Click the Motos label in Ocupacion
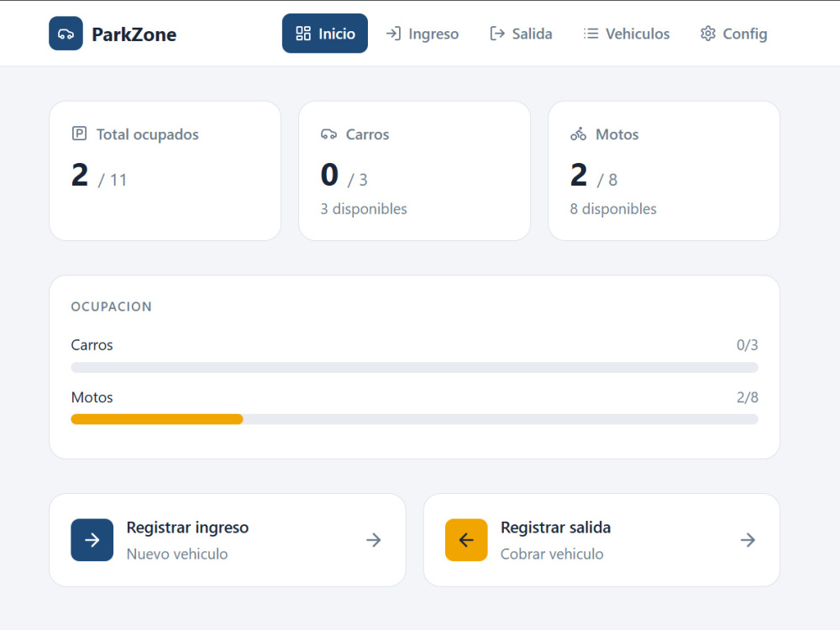The width and height of the screenshot is (840, 630). 92,397
